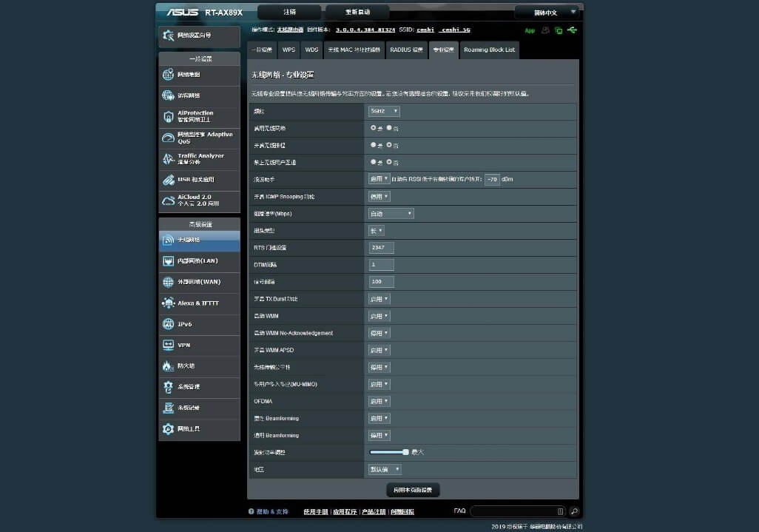Open the 5GHz band dropdown

pos(384,111)
